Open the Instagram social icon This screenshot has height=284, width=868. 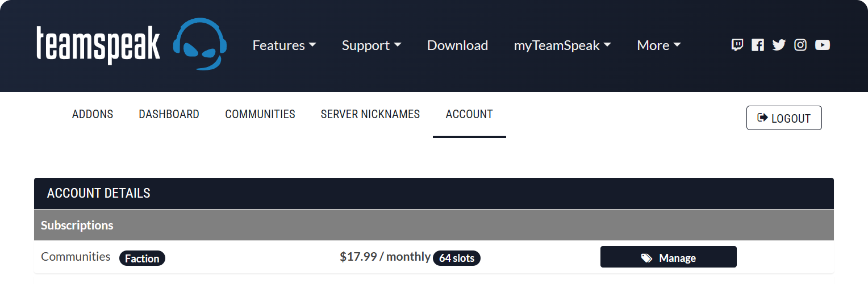point(800,45)
